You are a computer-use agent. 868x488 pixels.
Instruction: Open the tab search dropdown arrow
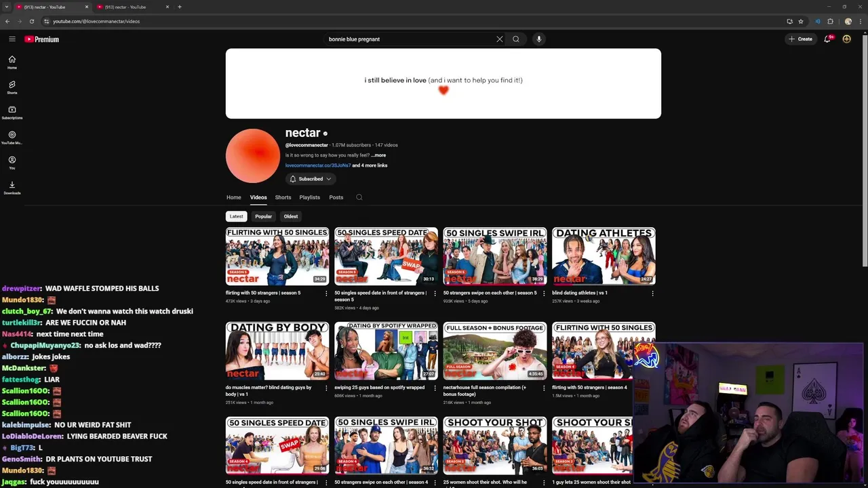pyautogui.click(x=7, y=7)
